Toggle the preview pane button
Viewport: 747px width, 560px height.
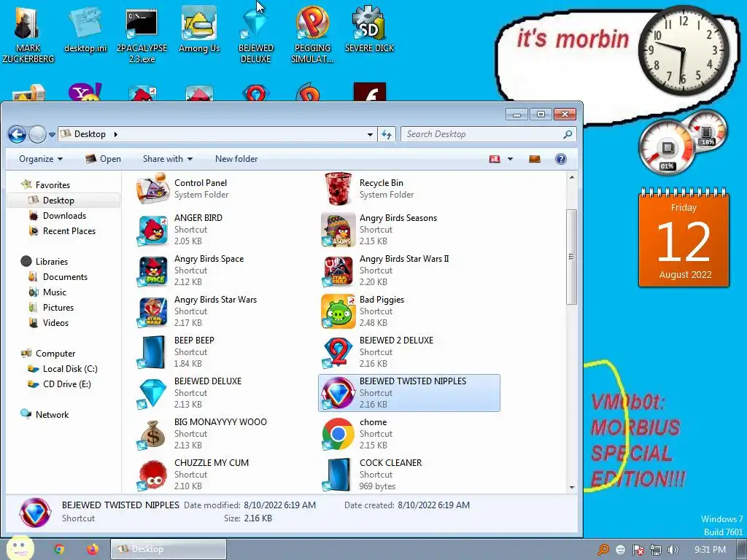click(535, 159)
